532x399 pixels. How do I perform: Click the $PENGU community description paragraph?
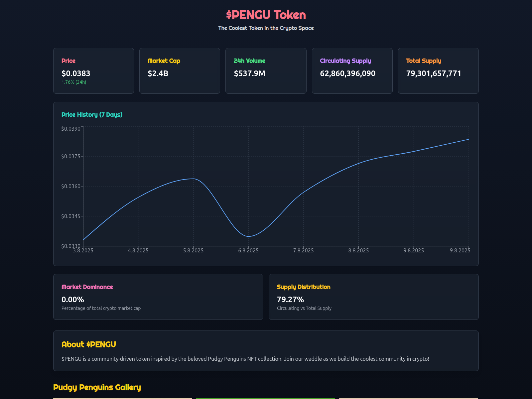tap(245, 359)
